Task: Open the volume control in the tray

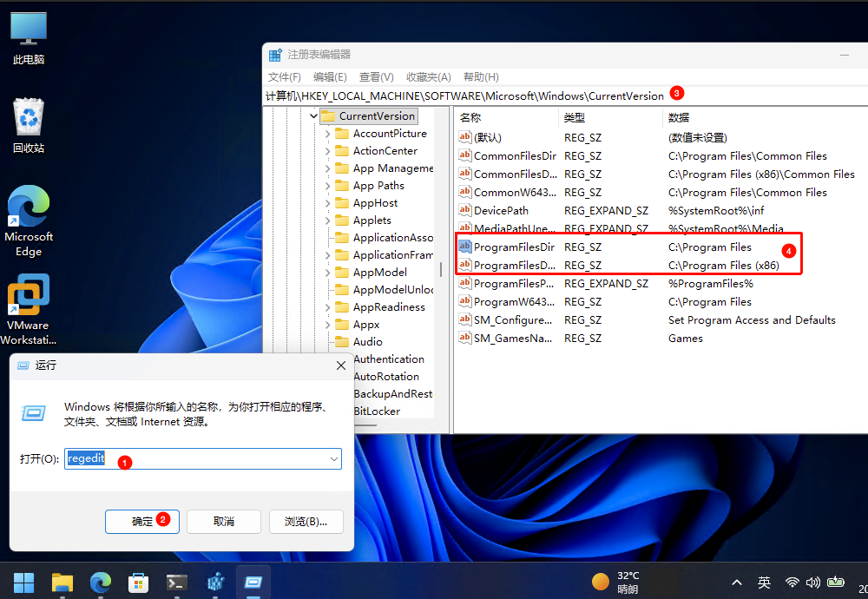Action: (x=812, y=583)
